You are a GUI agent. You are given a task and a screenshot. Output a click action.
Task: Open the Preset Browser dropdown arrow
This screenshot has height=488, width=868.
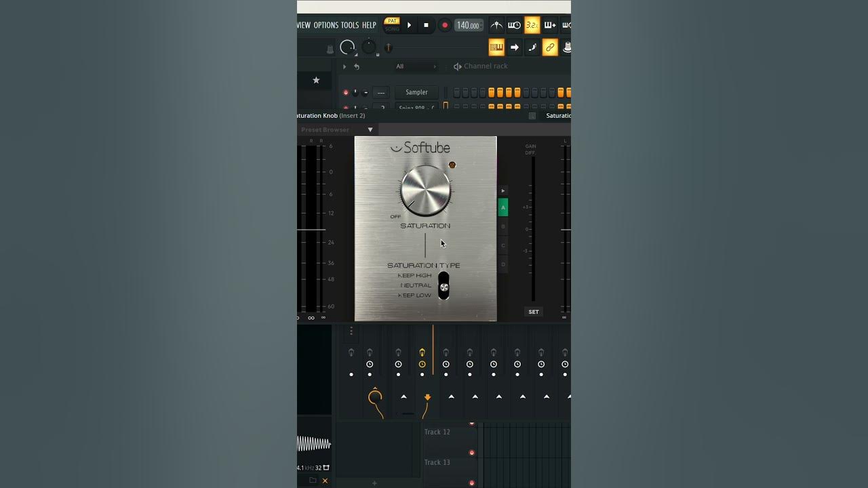[370, 129]
